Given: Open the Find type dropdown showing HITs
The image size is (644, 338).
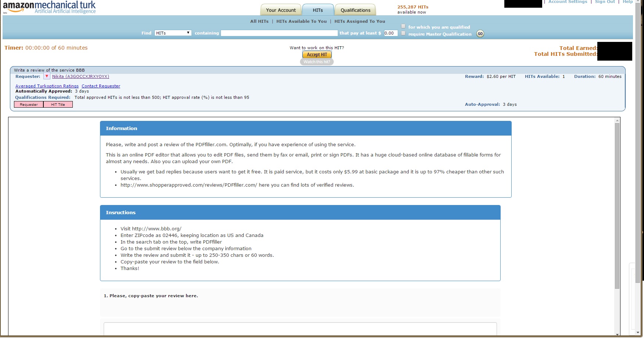Looking at the screenshot, I should 173,33.
